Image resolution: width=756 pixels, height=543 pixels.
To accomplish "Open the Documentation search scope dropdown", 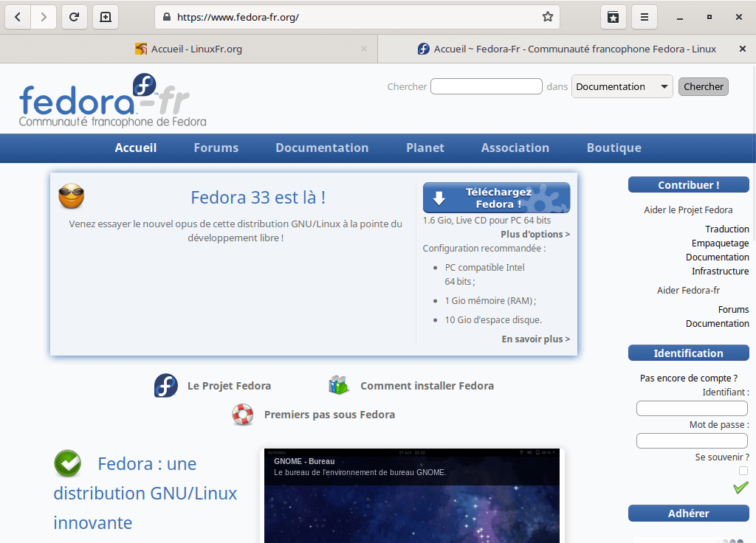I will (622, 87).
